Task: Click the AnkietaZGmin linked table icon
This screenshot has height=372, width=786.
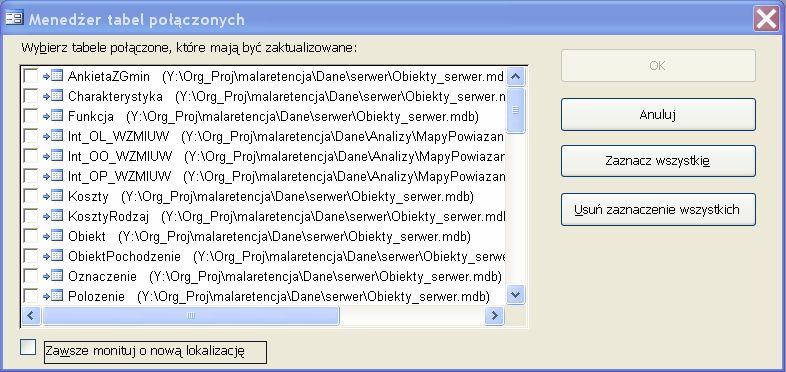Action: (53, 76)
